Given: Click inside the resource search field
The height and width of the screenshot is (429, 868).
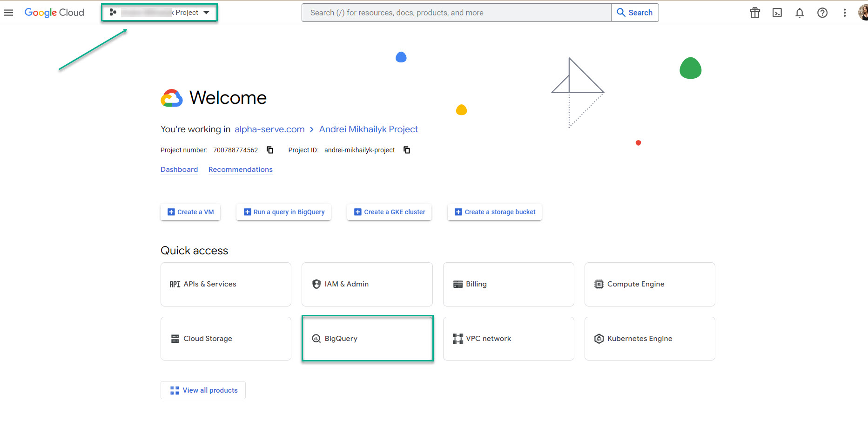Looking at the screenshot, I should (456, 13).
